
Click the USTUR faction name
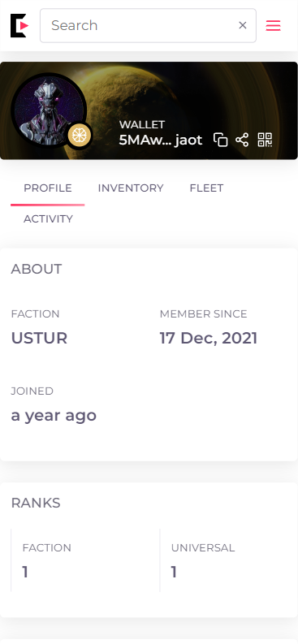(39, 338)
